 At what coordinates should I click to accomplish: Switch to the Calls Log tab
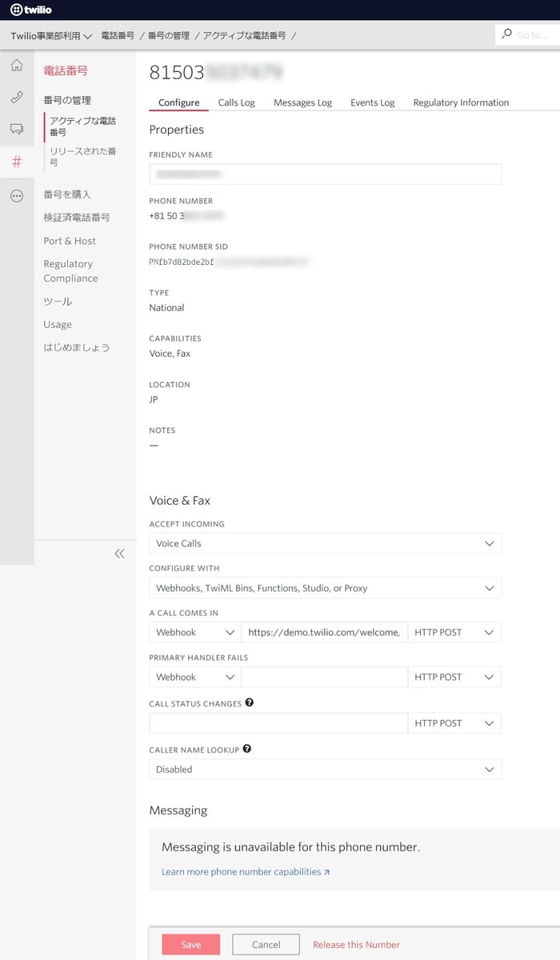coord(237,102)
